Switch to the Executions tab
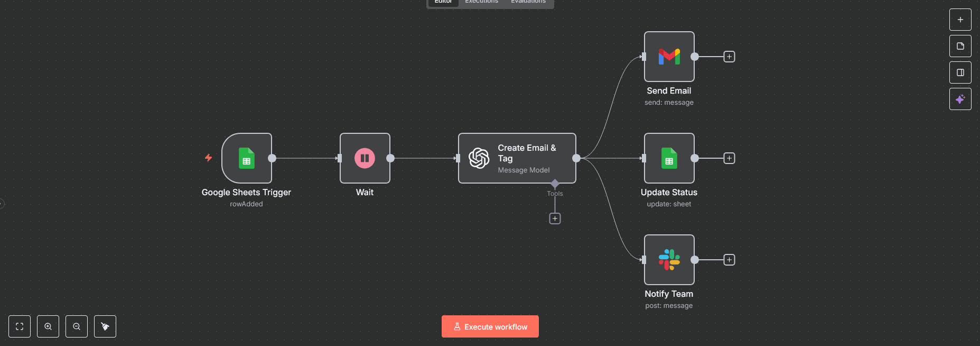This screenshot has height=346, width=980. [x=481, y=2]
